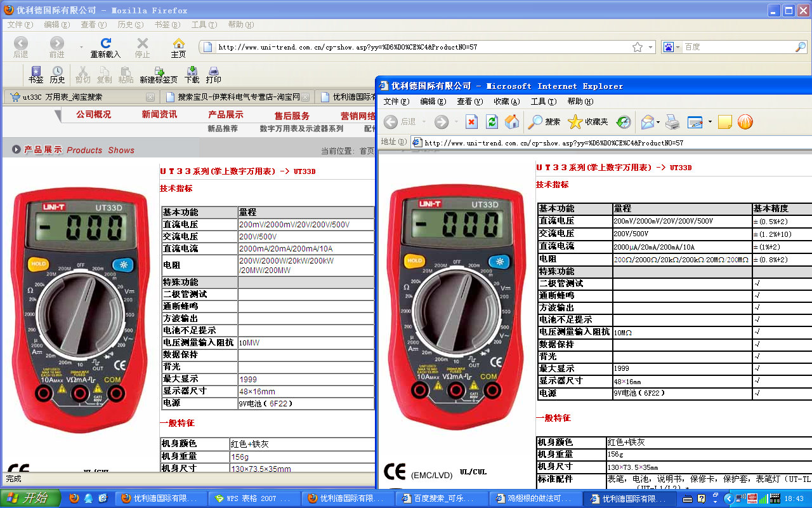Click inside Firefox Baidu search field

(x=738, y=47)
